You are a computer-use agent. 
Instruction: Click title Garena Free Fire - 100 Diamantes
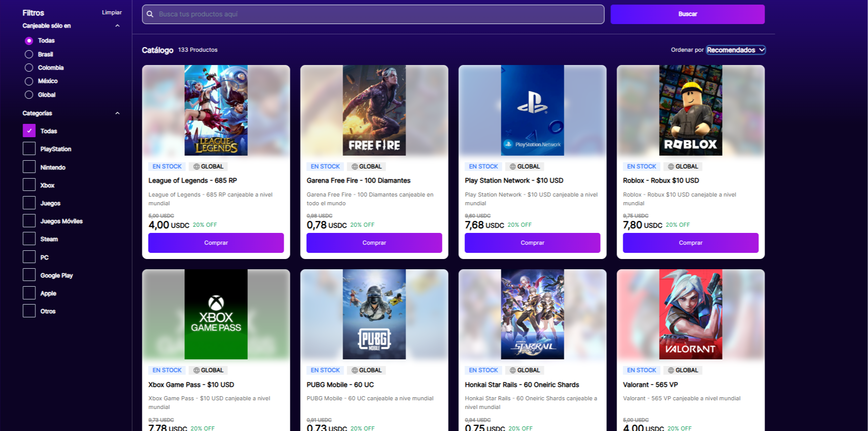[x=358, y=181]
